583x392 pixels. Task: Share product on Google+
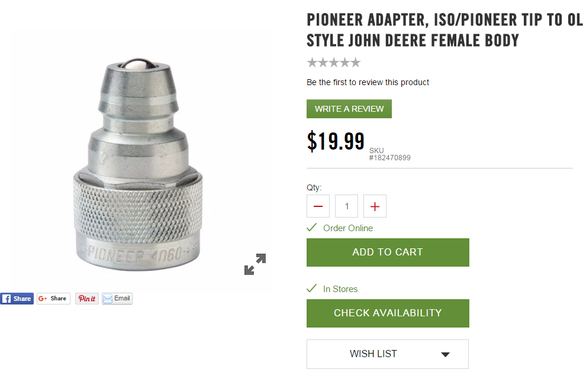point(53,299)
